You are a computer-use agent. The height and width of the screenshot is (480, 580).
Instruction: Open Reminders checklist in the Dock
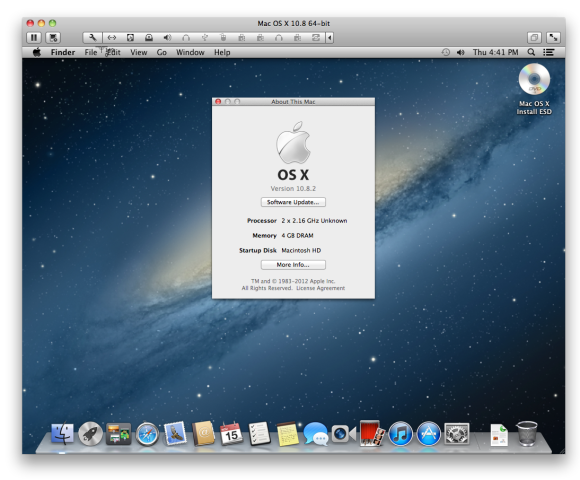click(x=259, y=433)
